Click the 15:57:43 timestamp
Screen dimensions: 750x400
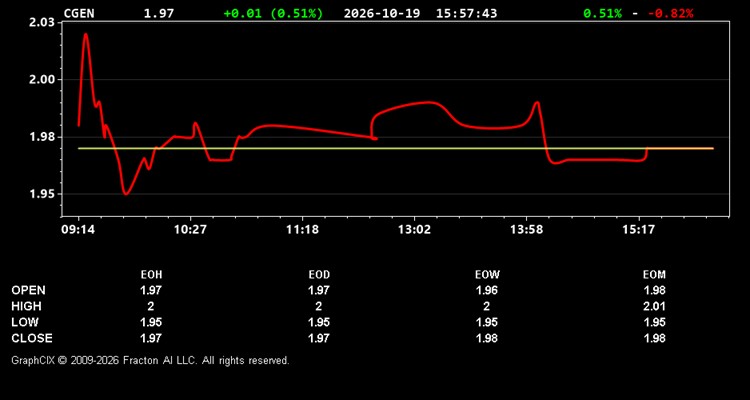466,13
